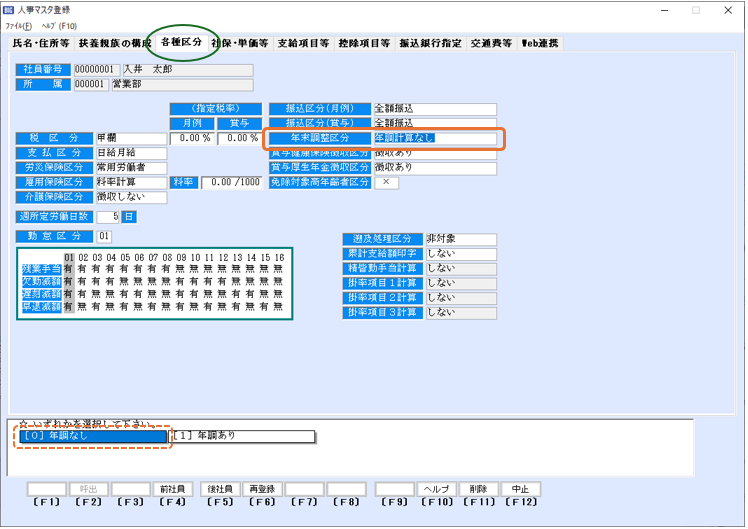Viewport: 748px width, 529px height.
Task: Choose option [0] 年調なし
Action: coord(93,436)
